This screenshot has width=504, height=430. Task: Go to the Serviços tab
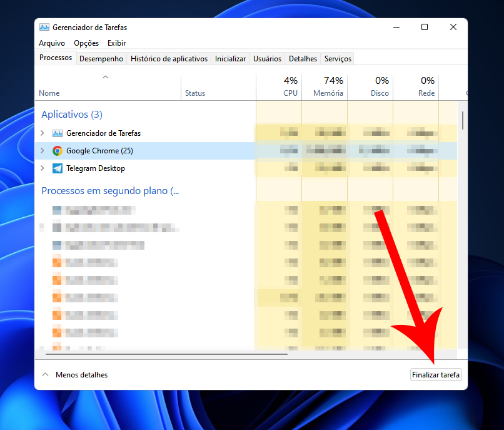[338, 59]
